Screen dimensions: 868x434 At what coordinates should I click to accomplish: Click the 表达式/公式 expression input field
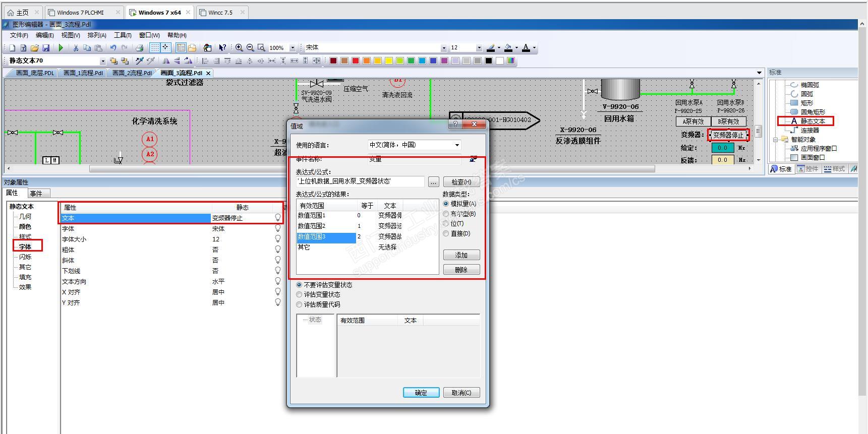(x=360, y=181)
